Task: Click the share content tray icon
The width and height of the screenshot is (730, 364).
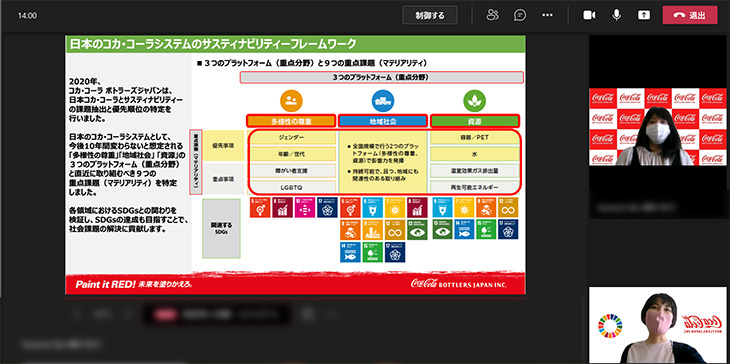Action: tap(644, 15)
